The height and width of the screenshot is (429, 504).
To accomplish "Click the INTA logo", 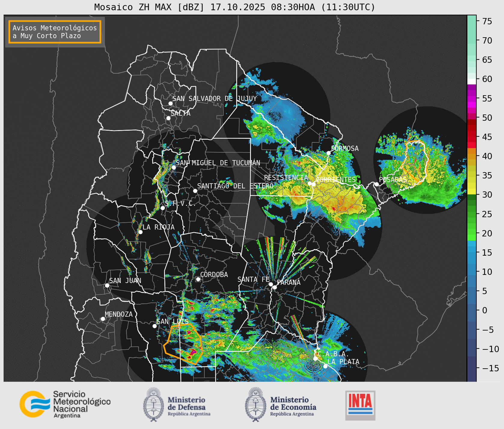I will pyautogui.click(x=360, y=405).
